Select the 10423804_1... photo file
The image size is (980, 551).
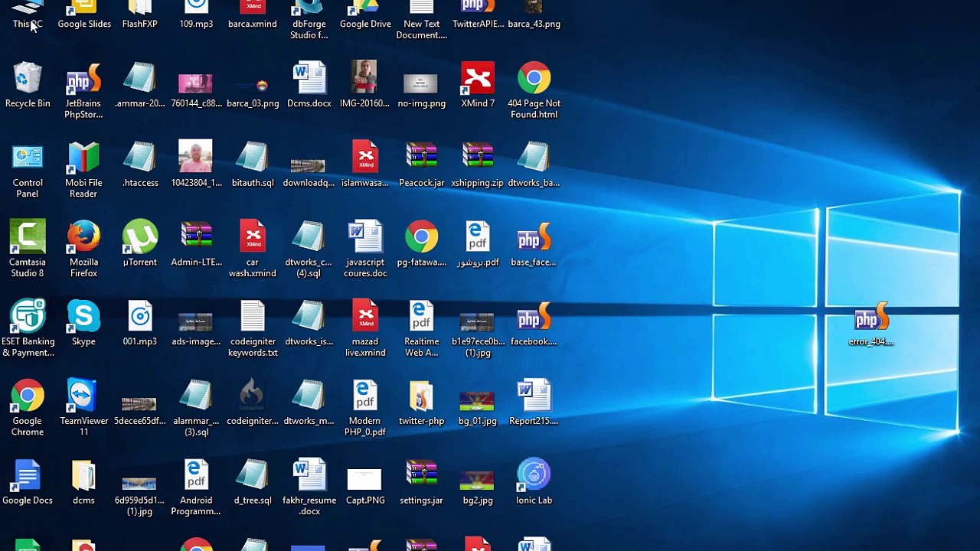196,165
